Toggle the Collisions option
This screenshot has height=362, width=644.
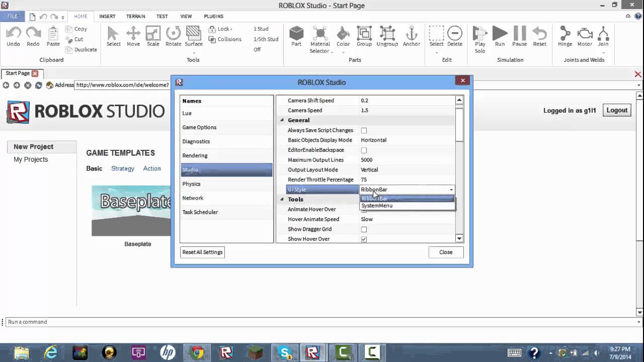pos(225,39)
